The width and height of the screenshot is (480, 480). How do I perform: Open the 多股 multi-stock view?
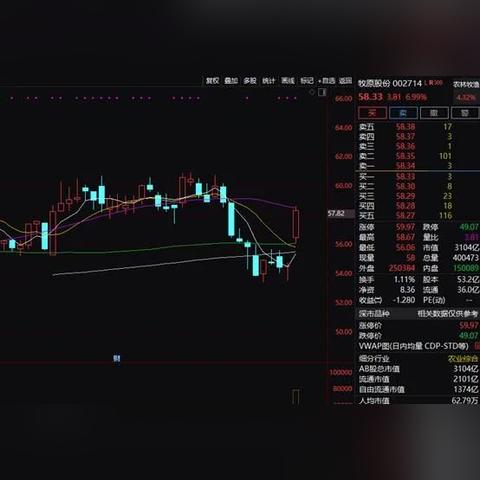250,81
